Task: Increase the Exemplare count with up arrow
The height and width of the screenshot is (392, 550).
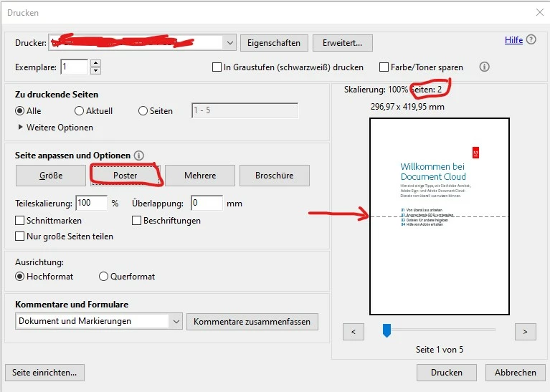Action: 95,63
